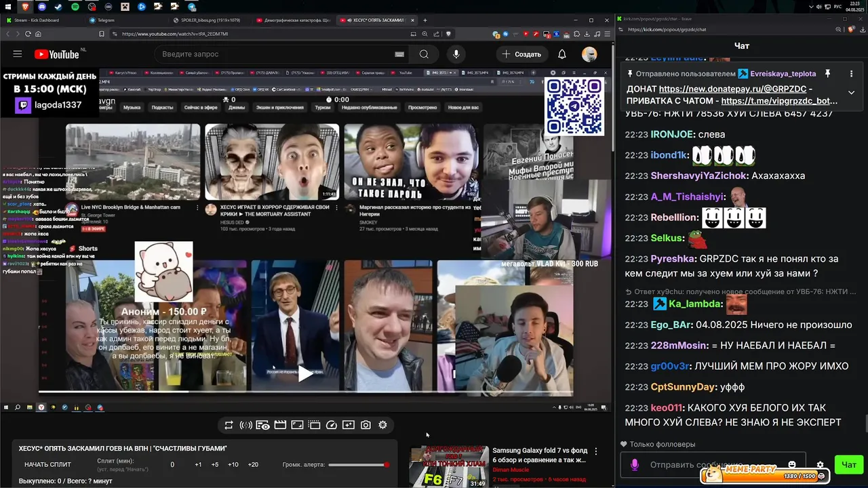Image resolution: width=868 pixels, height=488 pixels.
Task: Start YouTube voice search with microphone
Action: tap(456, 54)
